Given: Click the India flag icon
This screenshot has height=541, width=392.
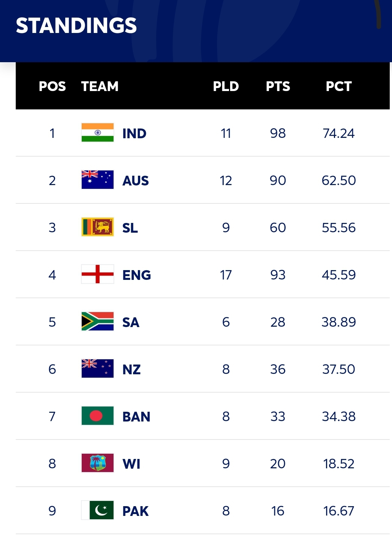Looking at the screenshot, I should 97,133.
